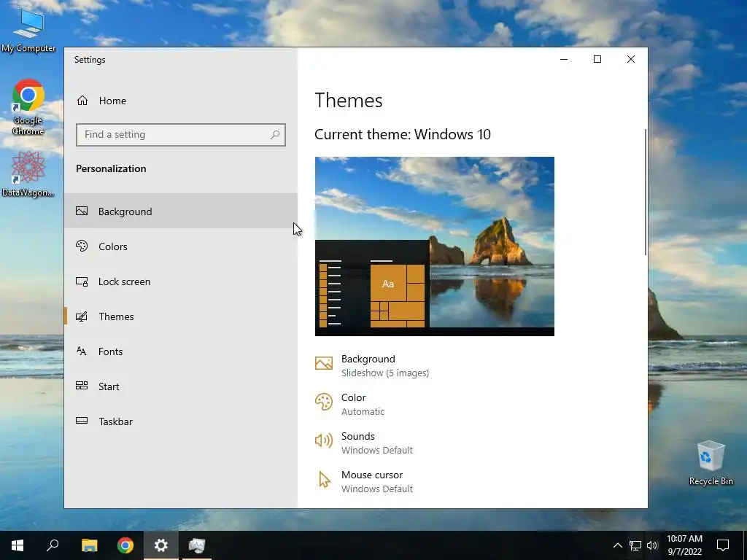The height and width of the screenshot is (560, 747).
Task: Select the Themes sidebar entry
Action: pos(181,316)
